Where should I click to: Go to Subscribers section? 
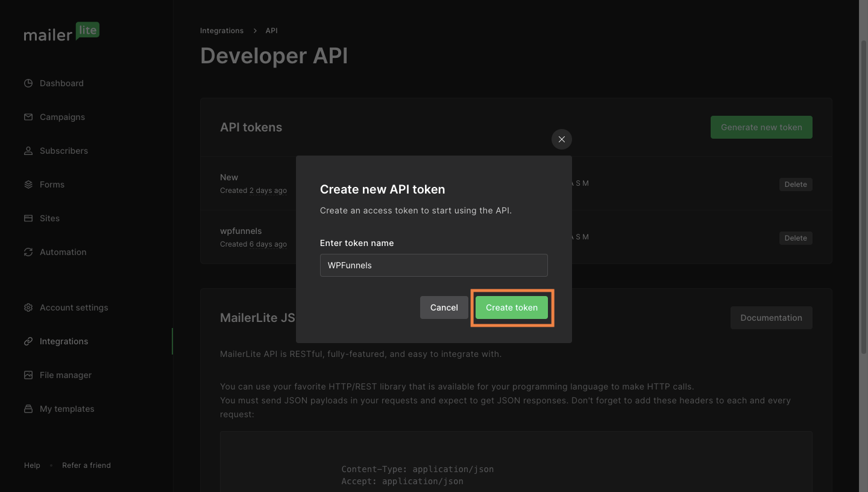tap(64, 151)
